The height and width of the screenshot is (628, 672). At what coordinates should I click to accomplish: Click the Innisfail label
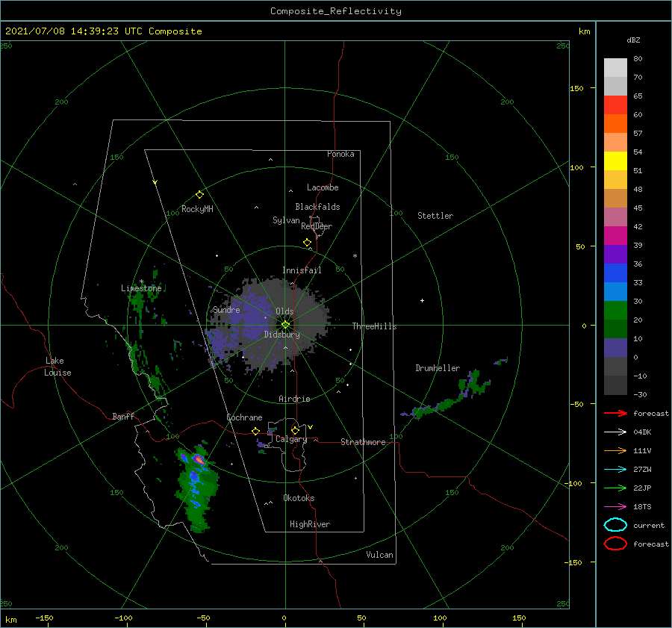pos(302,270)
